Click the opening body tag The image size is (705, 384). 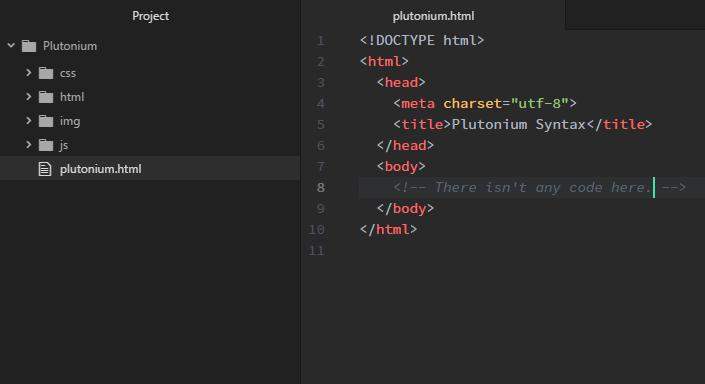pyautogui.click(x=401, y=167)
